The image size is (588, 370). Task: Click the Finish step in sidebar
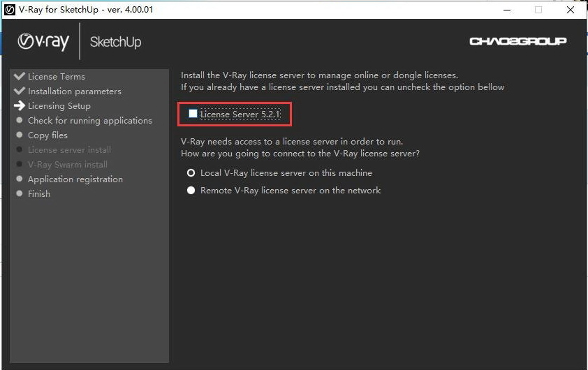tap(39, 194)
